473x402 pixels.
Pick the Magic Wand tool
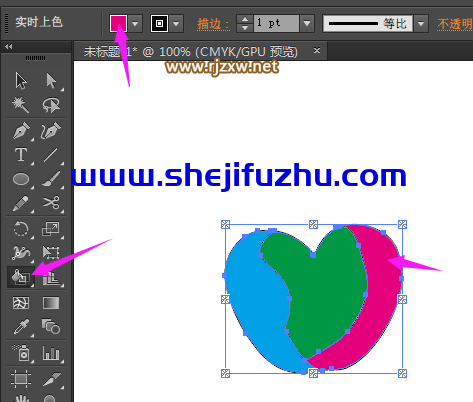click(20, 105)
